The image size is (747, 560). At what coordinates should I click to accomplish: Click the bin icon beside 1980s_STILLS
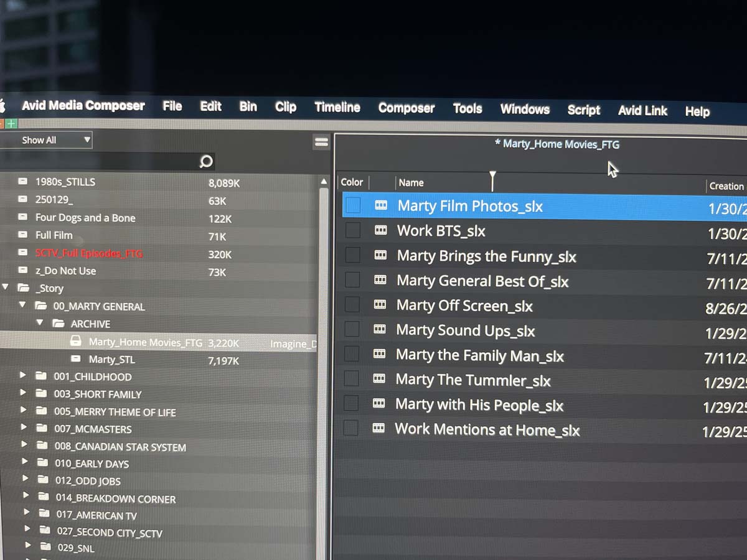tap(23, 182)
